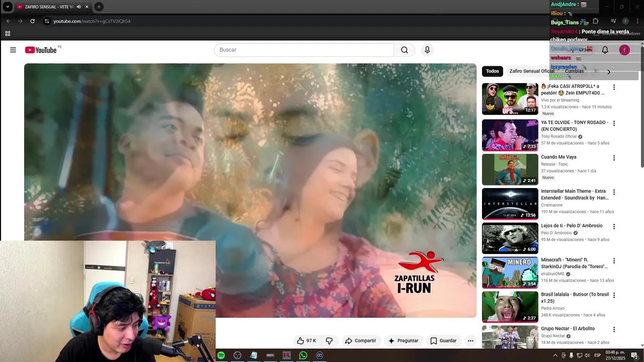Select the Zafiro Sensual Oficial chip
This screenshot has width=644, height=362.
click(x=532, y=71)
